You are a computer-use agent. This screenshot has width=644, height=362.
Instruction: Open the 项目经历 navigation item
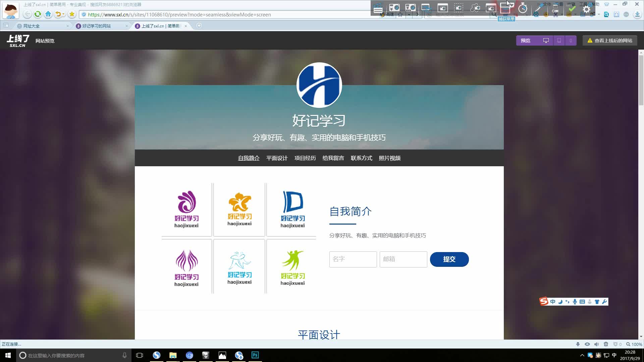pos(305,158)
